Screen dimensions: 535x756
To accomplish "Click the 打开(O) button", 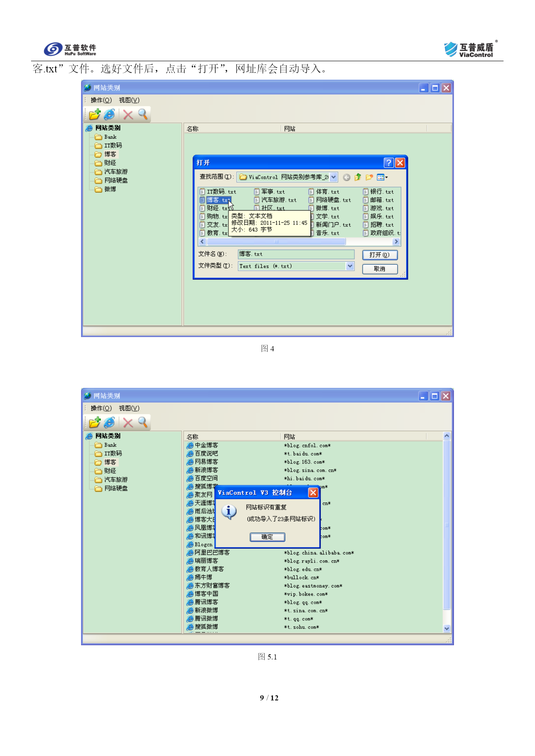I will (x=380, y=255).
